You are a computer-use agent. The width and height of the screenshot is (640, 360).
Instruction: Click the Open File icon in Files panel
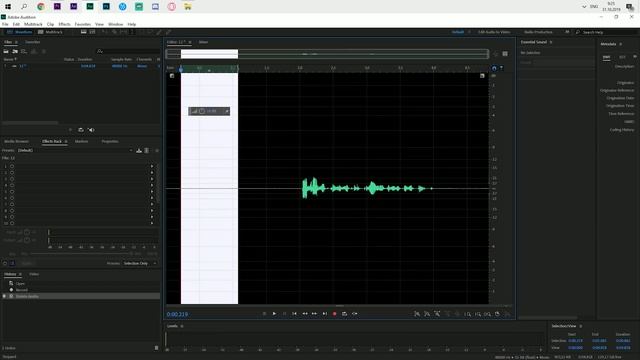pyautogui.click(x=6, y=51)
